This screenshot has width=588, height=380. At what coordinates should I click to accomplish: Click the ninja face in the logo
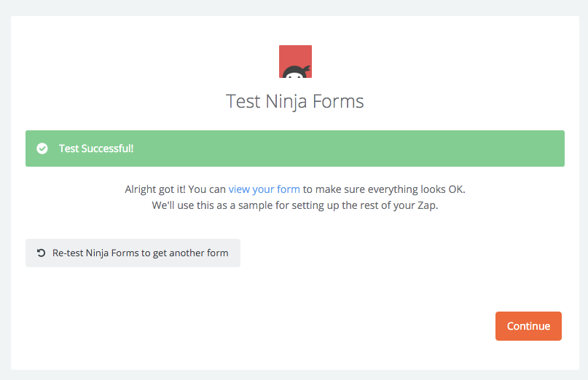tap(295, 71)
